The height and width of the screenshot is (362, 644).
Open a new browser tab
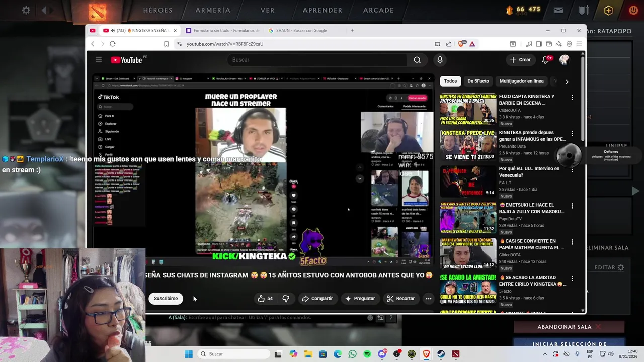352,30
